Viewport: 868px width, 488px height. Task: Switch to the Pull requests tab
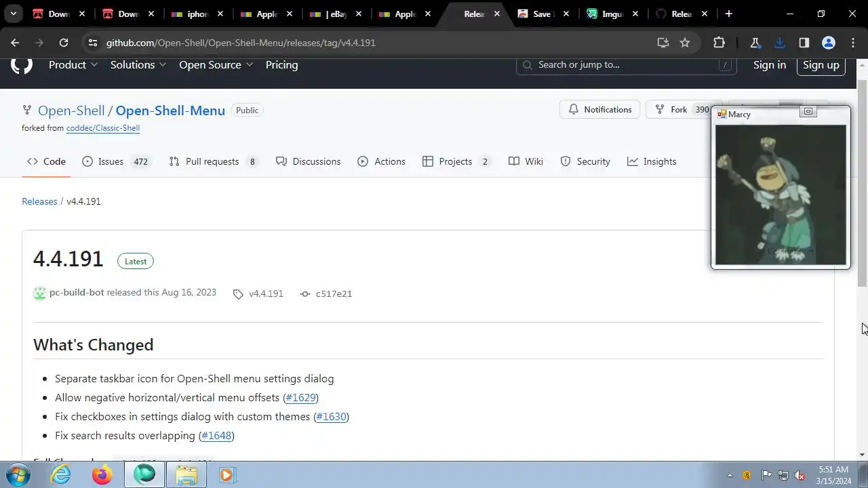coord(213,161)
